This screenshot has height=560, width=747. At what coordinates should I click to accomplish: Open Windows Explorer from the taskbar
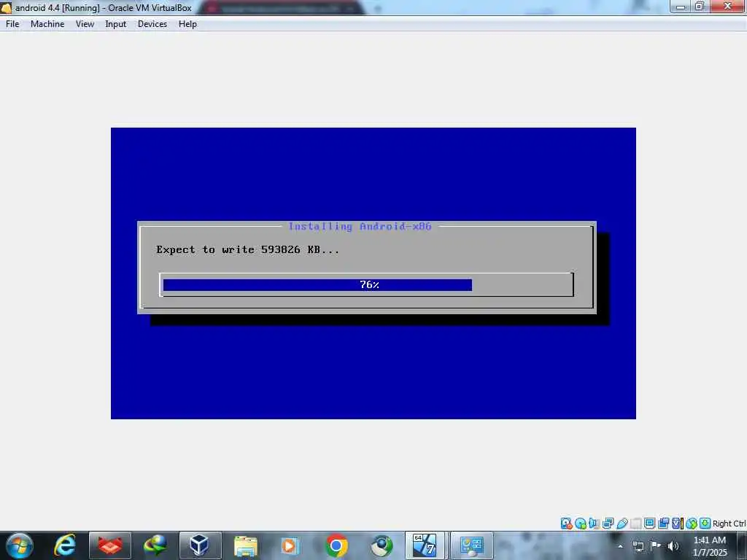click(x=246, y=545)
